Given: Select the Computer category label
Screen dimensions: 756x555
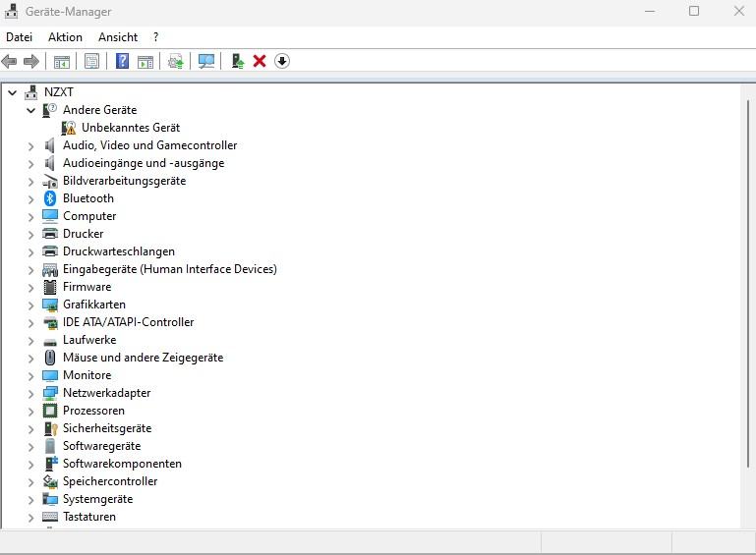Looking at the screenshot, I should [x=89, y=216].
